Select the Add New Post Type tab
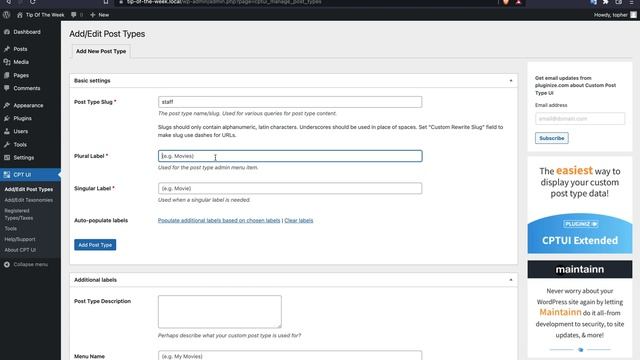This screenshot has width=640, height=360. coord(101,51)
